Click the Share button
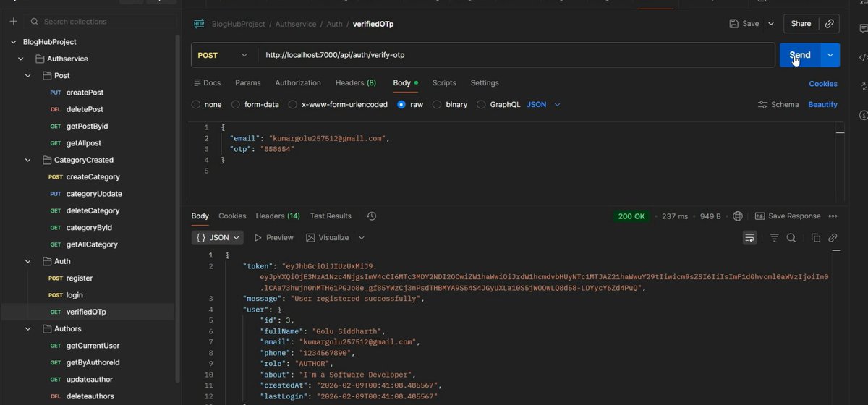This screenshot has width=868, height=405. click(801, 24)
